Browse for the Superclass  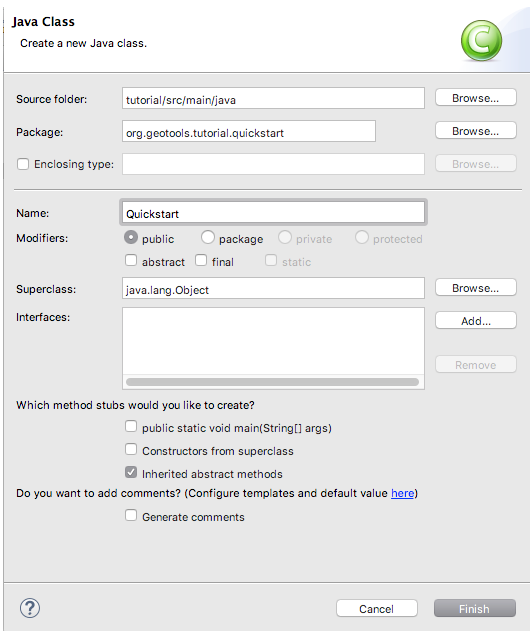475,288
